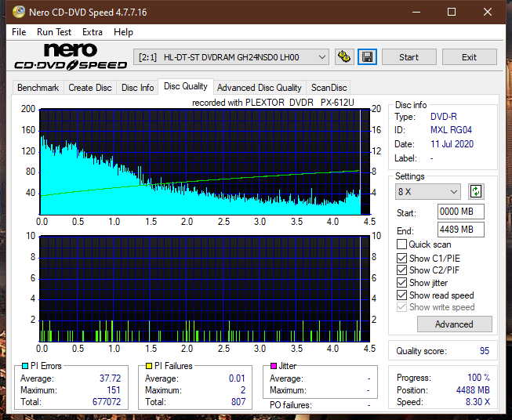Switch to the Create Disc tab
This screenshot has height=420, width=512.
(90, 88)
